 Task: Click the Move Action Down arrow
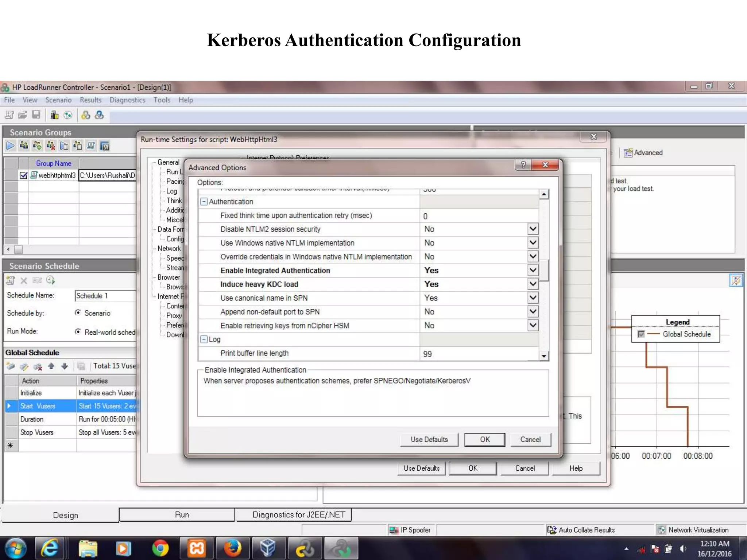click(65, 366)
